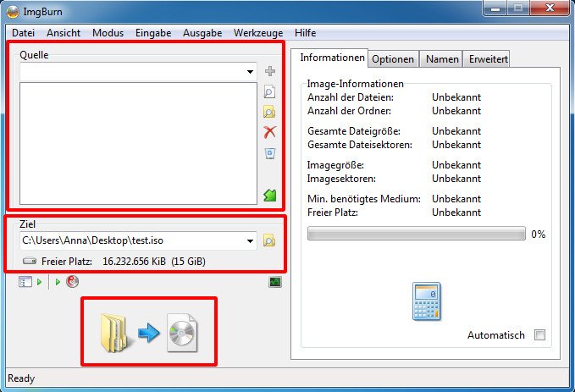The image size is (575, 392).
Task: Switch to the Erweitert tab
Action: coord(488,58)
